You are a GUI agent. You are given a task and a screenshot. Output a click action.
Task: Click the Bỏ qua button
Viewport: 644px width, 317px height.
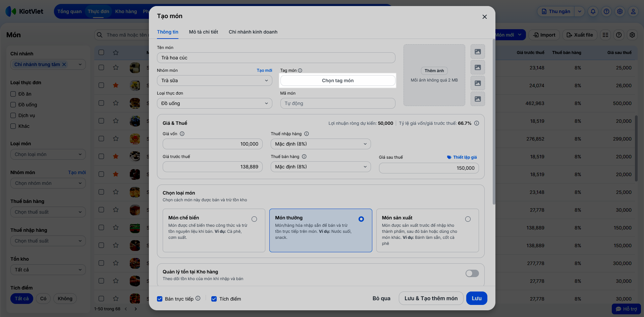(x=381, y=298)
